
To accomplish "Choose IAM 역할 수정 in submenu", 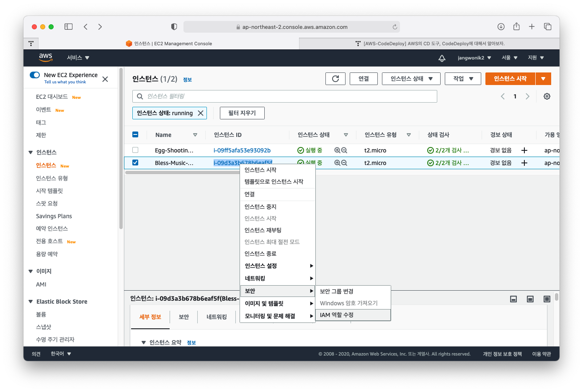I will [x=353, y=315].
